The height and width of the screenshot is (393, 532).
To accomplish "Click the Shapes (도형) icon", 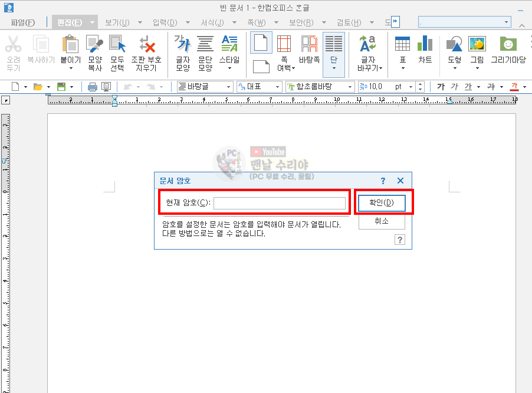I will click(454, 44).
